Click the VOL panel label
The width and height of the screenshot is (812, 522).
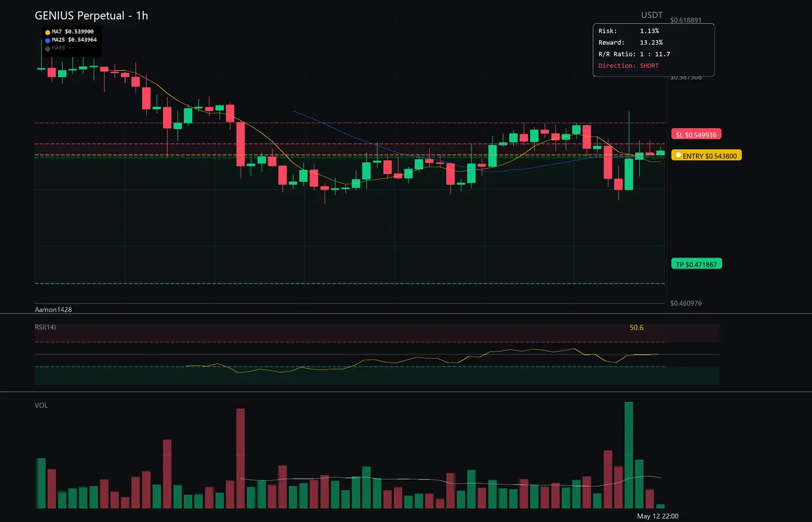pyautogui.click(x=41, y=405)
